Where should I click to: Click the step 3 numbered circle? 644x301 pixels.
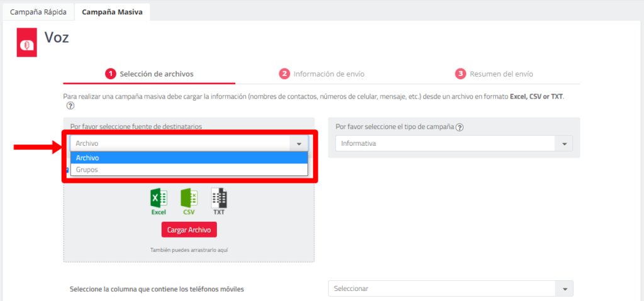point(460,74)
